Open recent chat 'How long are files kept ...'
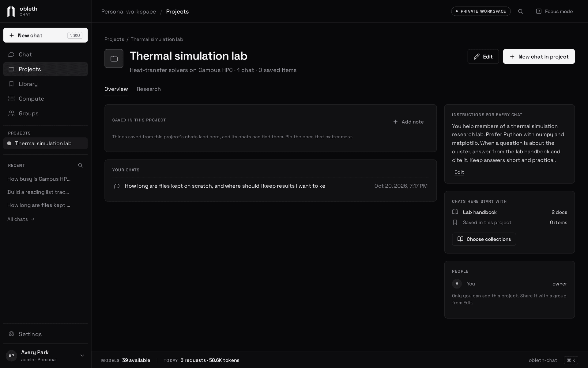The image size is (588, 368). (39, 205)
